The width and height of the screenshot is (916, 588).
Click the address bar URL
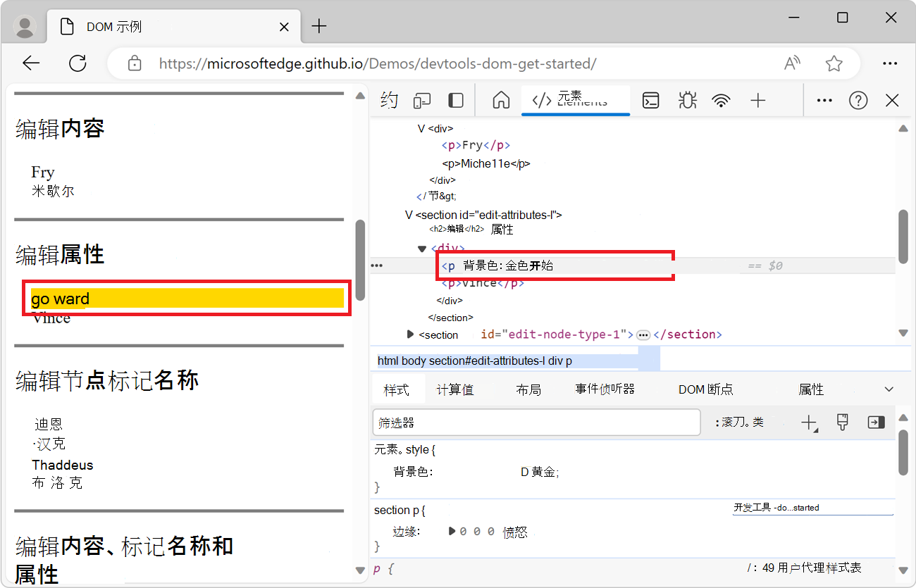pyautogui.click(x=378, y=63)
